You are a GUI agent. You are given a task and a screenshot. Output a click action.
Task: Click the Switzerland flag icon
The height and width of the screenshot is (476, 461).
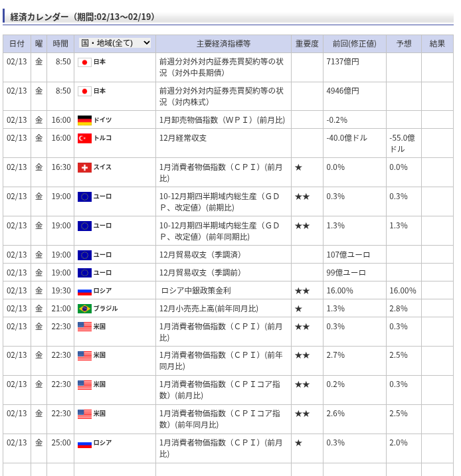click(x=84, y=167)
